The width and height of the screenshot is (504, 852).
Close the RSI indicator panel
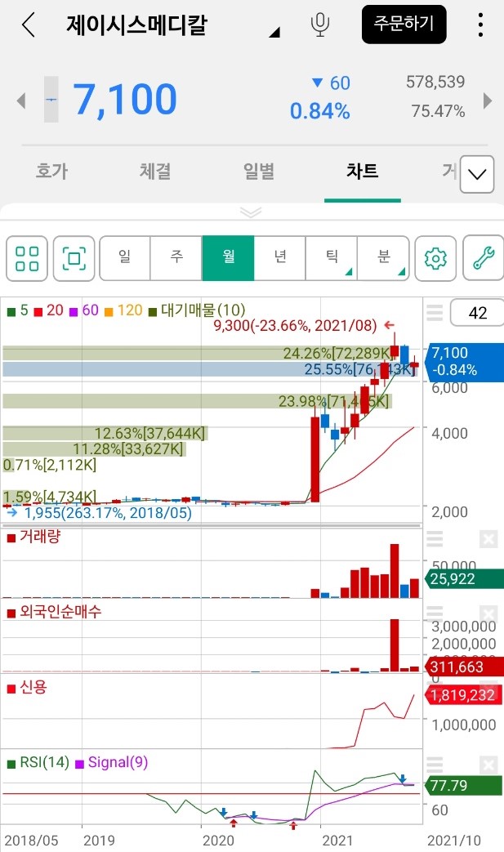point(488,765)
